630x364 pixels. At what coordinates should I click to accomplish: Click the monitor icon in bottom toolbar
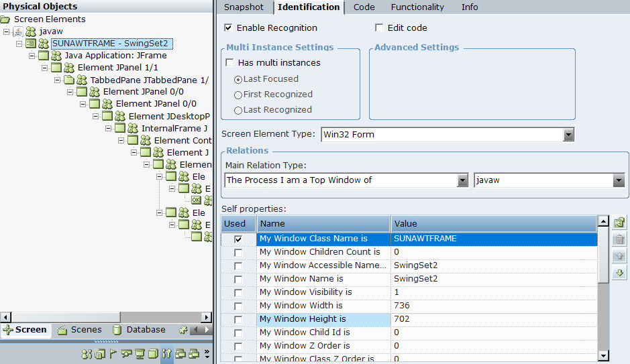[x=140, y=354]
